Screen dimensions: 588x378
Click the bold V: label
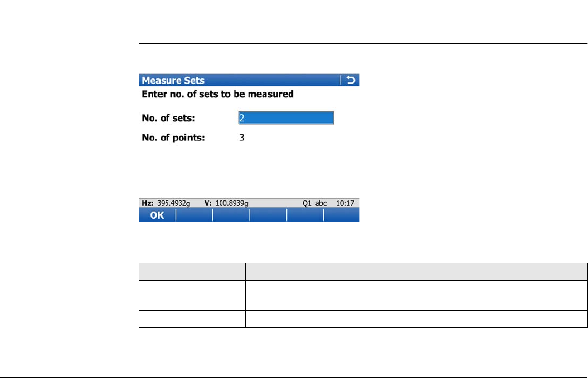coord(208,203)
